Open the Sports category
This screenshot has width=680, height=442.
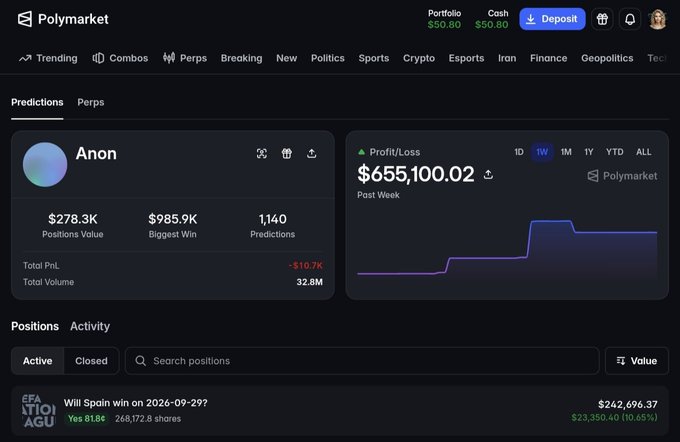pyautogui.click(x=373, y=58)
